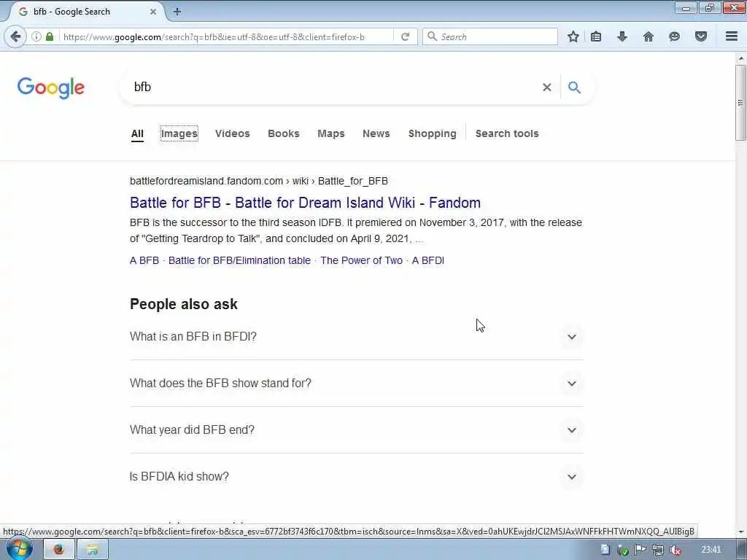Save page to Pocket icon
747x560 pixels.
tap(701, 36)
